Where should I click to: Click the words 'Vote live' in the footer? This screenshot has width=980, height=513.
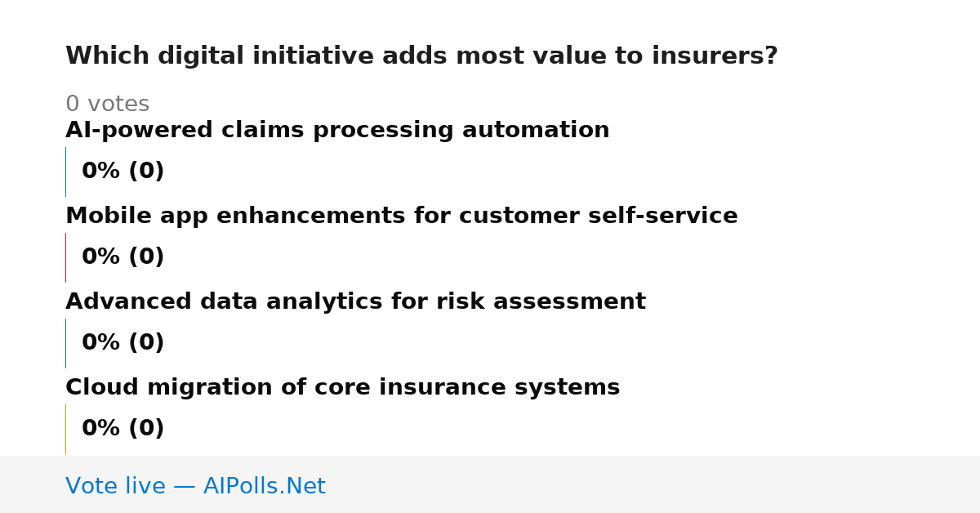[x=115, y=487]
